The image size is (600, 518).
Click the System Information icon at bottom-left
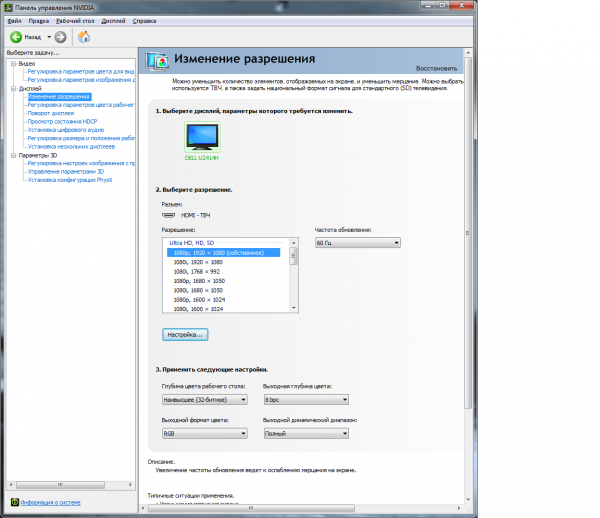click(x=15, y=502)
